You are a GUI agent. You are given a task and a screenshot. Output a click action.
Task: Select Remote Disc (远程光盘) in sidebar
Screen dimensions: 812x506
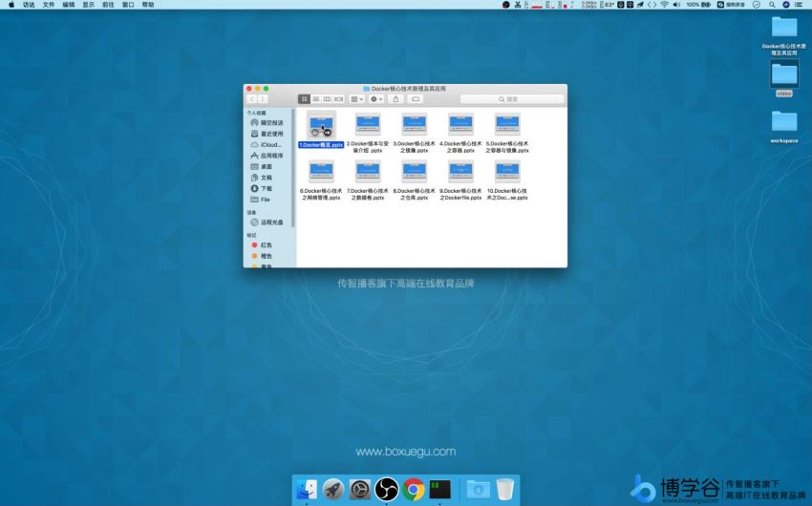coord(267,221)
